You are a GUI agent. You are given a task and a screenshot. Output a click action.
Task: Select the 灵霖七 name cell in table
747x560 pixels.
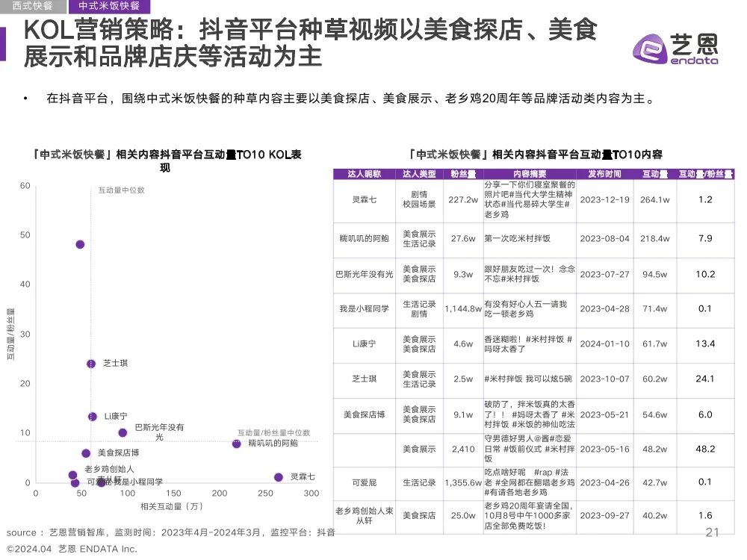365,200
